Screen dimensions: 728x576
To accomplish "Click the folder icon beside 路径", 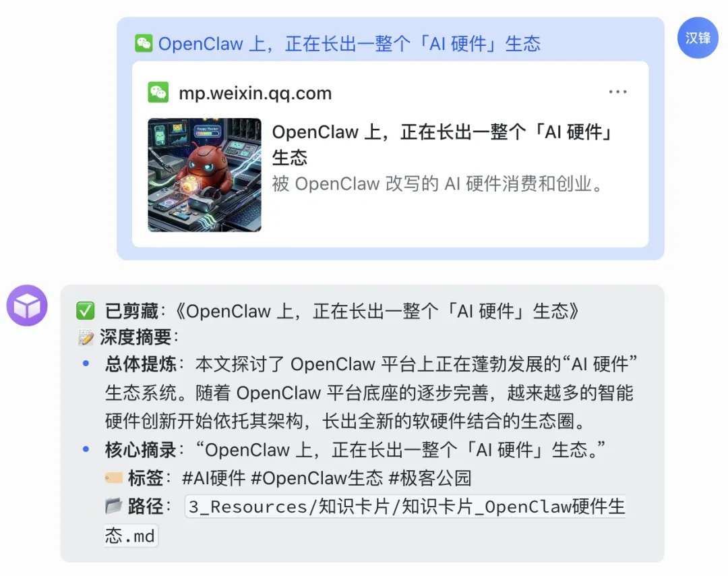I will coord(114,506).
